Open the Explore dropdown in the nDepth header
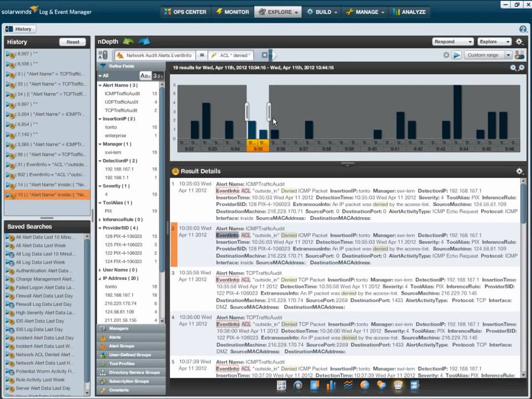 [x=494, y=42]
